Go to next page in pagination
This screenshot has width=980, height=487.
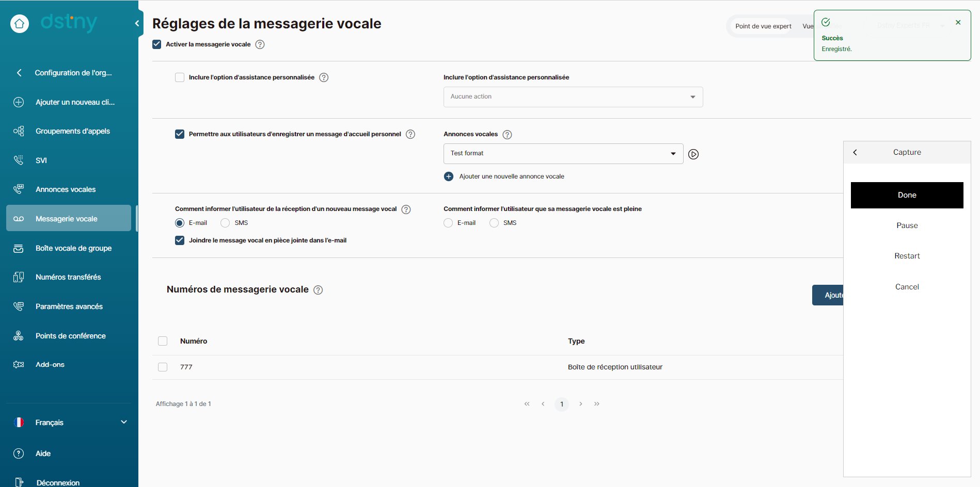pos(581,404)
